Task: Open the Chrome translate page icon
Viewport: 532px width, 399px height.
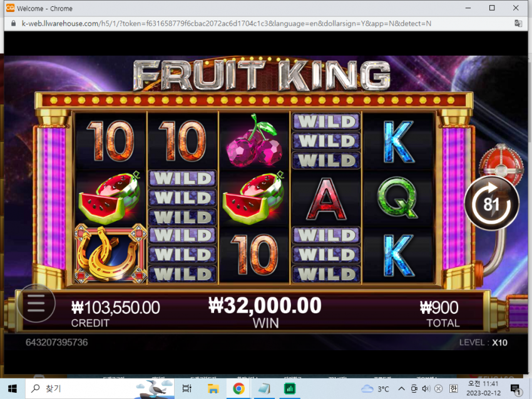Action: click(x=518, y=23)
